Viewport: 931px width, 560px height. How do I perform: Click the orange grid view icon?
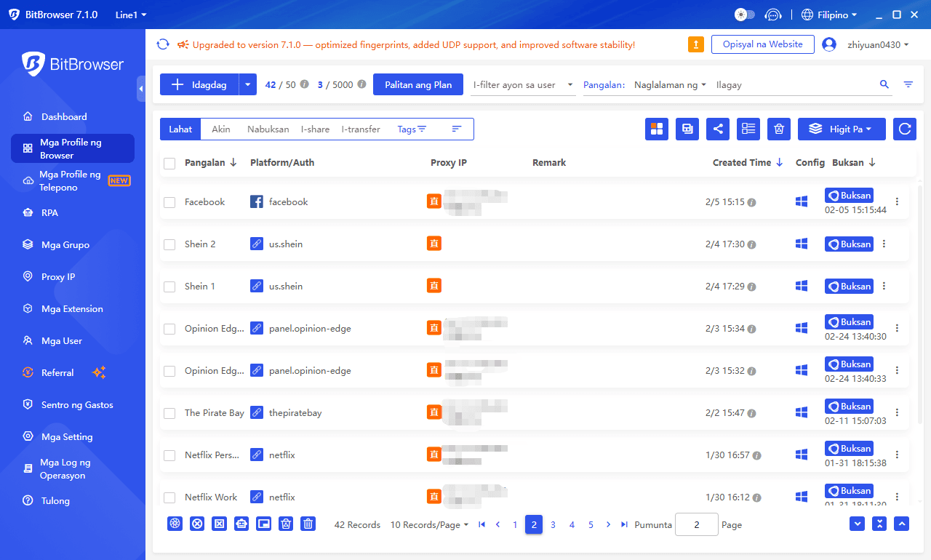tap(657, 129)
